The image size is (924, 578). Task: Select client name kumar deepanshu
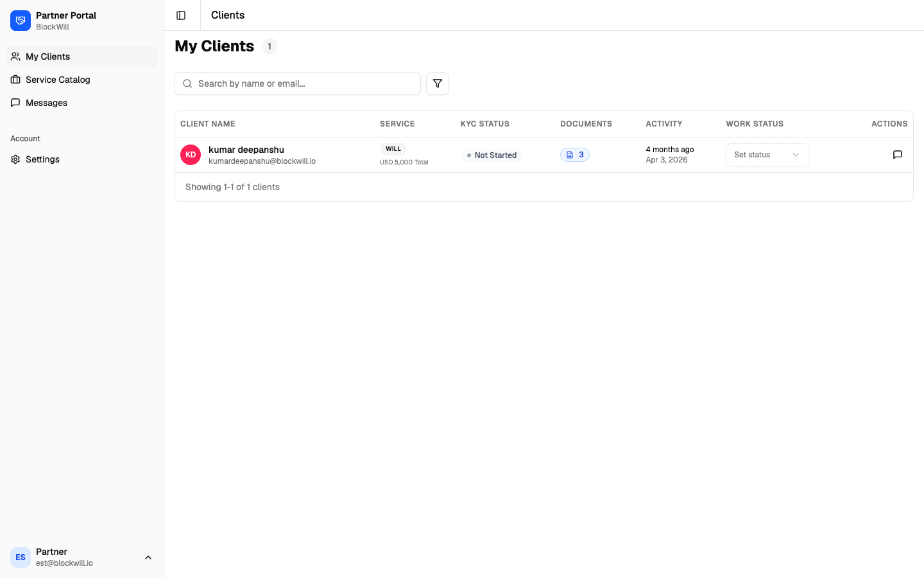point(246,150)
